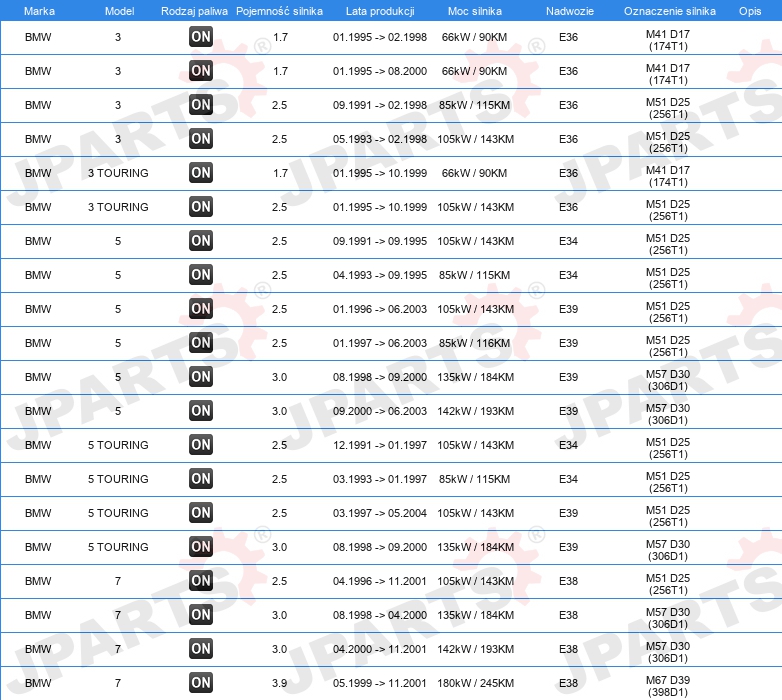
Task: Click the Moc silnika column header
Action: coord(475,11)
